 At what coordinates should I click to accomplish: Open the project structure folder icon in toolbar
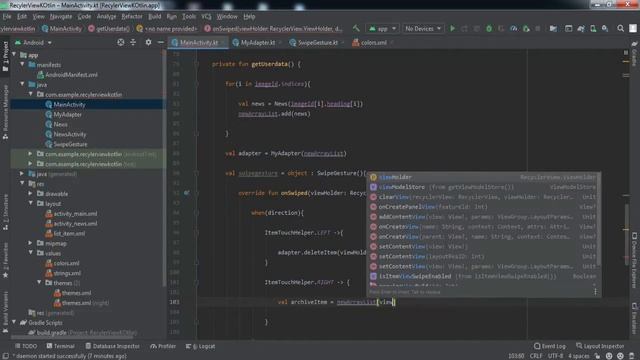[x=553, y=29]
